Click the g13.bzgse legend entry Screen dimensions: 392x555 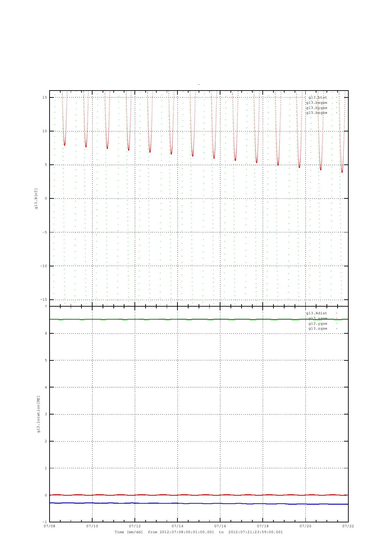click(x=316, y=113)
